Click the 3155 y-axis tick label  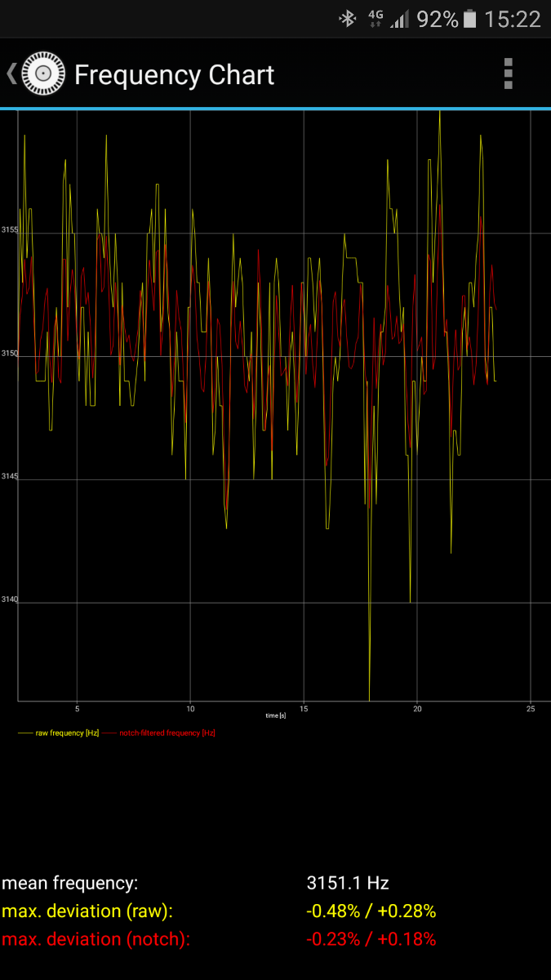pyautogui.click(x=9, y=230)
